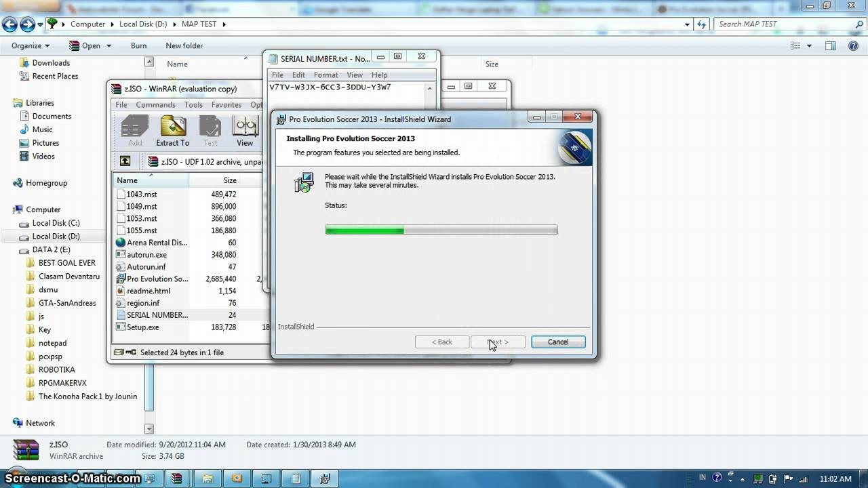Viewport: 868px width, 488px height.
Task: Expand the address bar history dropdown
Action: [x=687, y=24]
